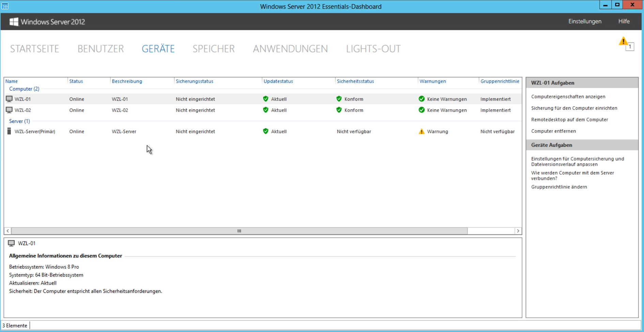The image size is (644, 332).
Task: Click Gruppenrichtlinie ändern link
Action: click(x=559, y=187)
